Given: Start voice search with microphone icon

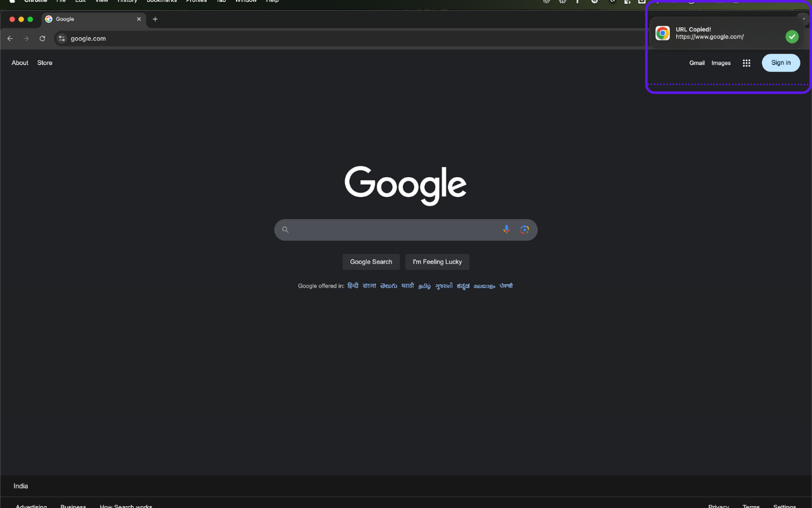Looking at the screenshot, I should [x=506, y=230].
